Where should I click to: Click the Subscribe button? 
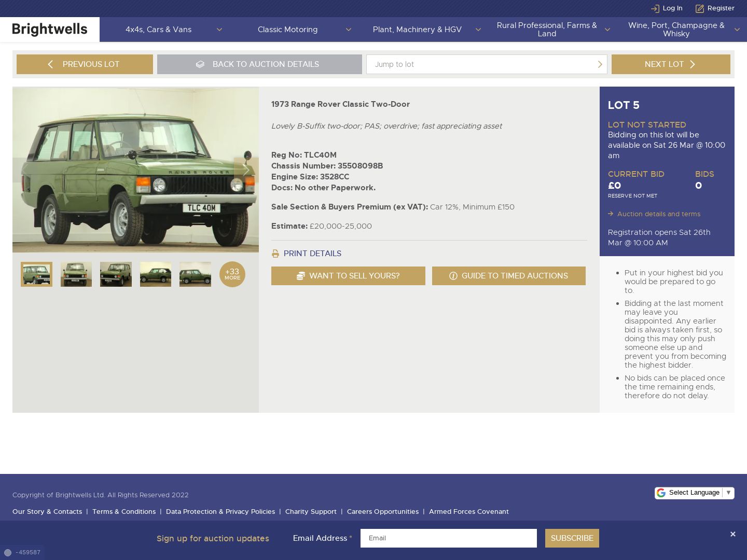tap(572, 538)
